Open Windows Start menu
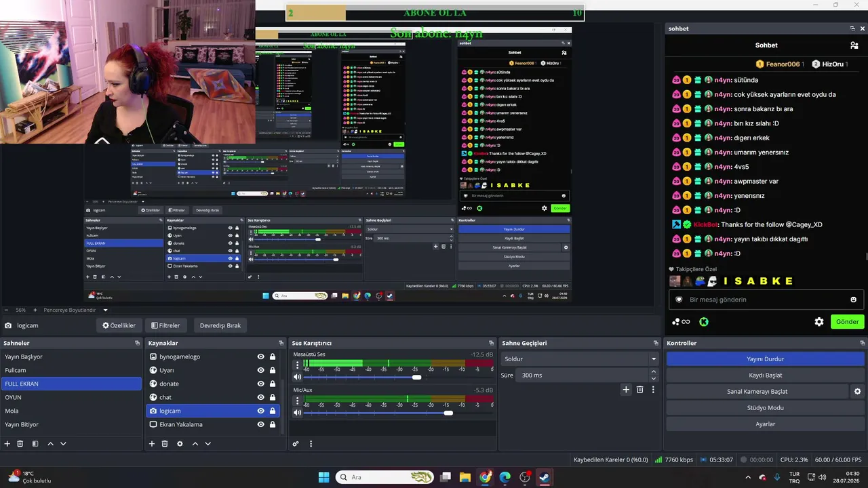Screen dimensions: 868x488 point(323,477)
